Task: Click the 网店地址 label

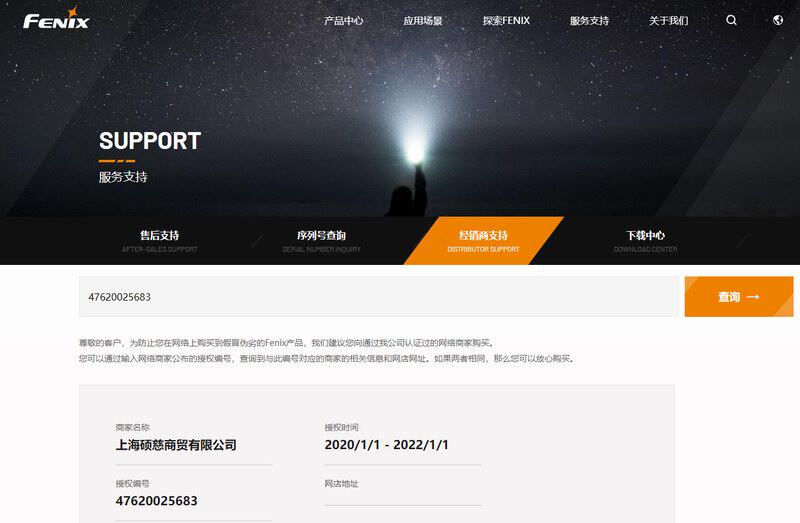Action: pos(341,484)
